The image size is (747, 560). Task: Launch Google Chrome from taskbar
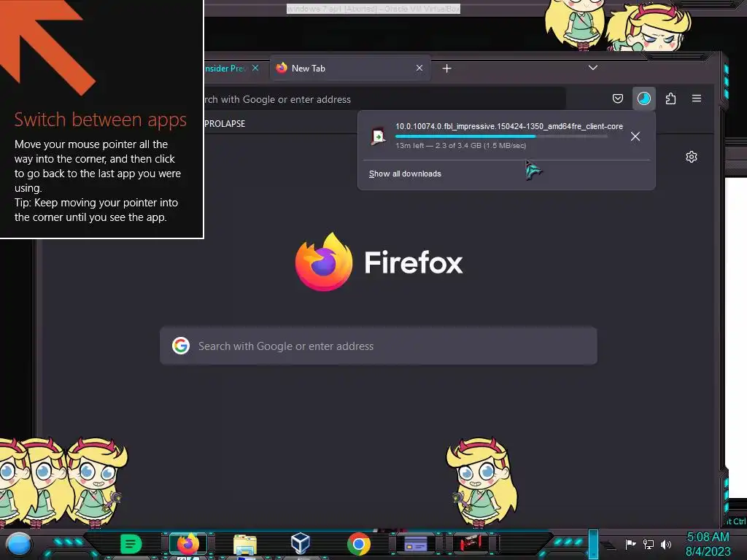[x=359, y=544]
